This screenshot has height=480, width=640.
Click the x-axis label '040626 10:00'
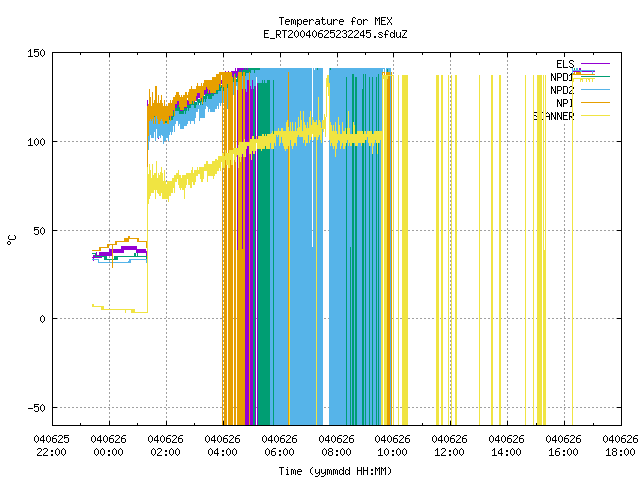click(393, 446)
